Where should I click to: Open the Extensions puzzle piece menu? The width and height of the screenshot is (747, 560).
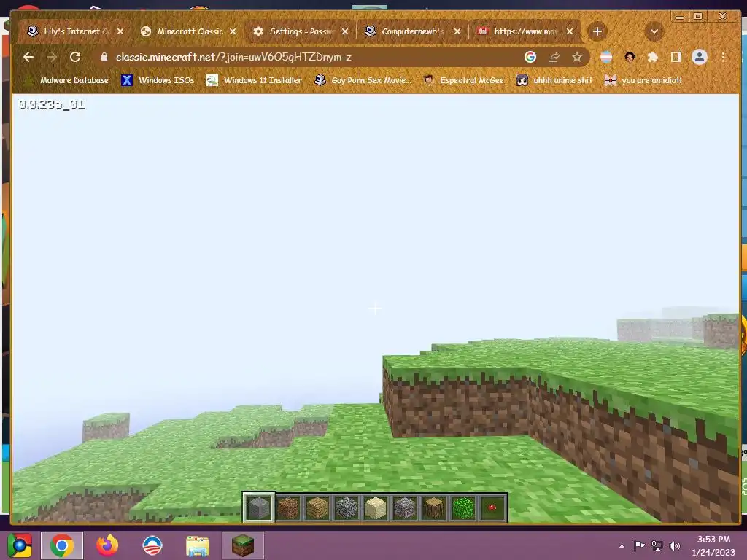coord(653,57)
